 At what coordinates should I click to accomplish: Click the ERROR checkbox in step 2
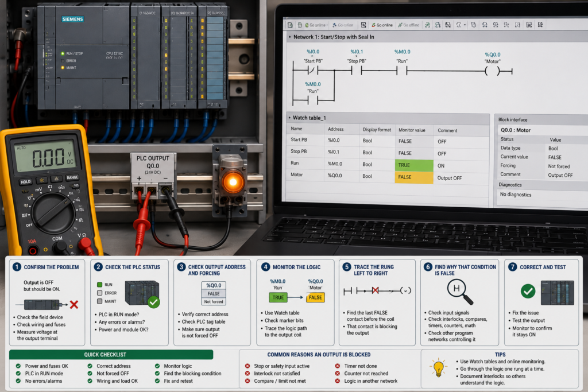pos(99,293)
